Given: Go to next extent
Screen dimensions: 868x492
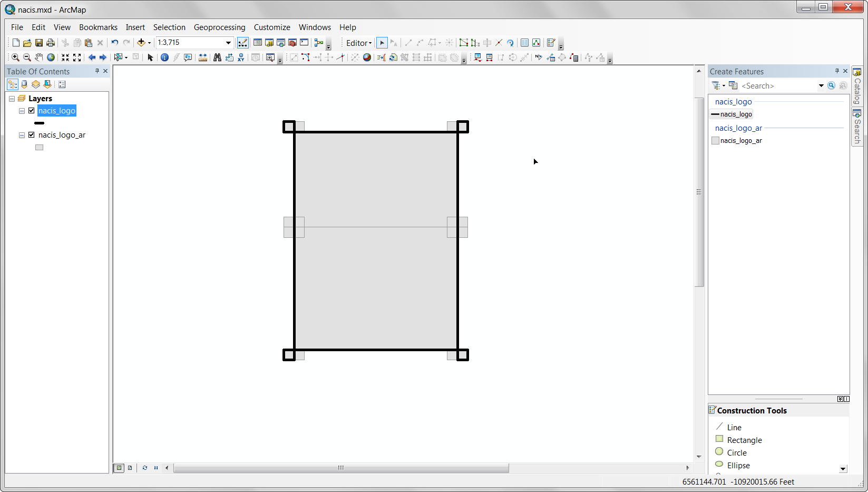Looking at the screenshot, I should pyautogui.click(x=103, y=57).
